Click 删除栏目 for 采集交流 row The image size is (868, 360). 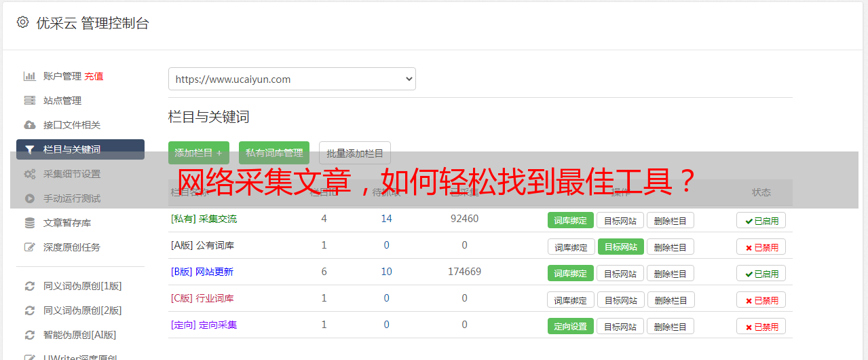[x=671, y=220]
